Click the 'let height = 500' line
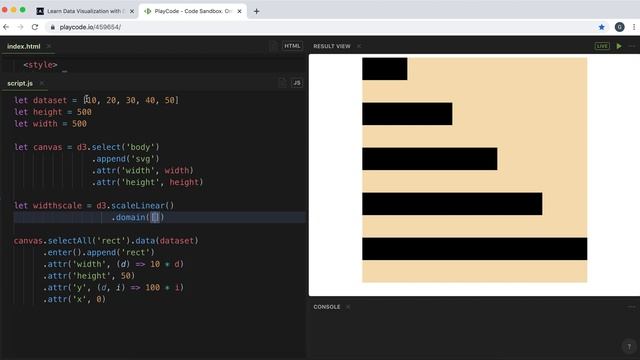This screenshot has width=640, height=360. click(53, 112)
